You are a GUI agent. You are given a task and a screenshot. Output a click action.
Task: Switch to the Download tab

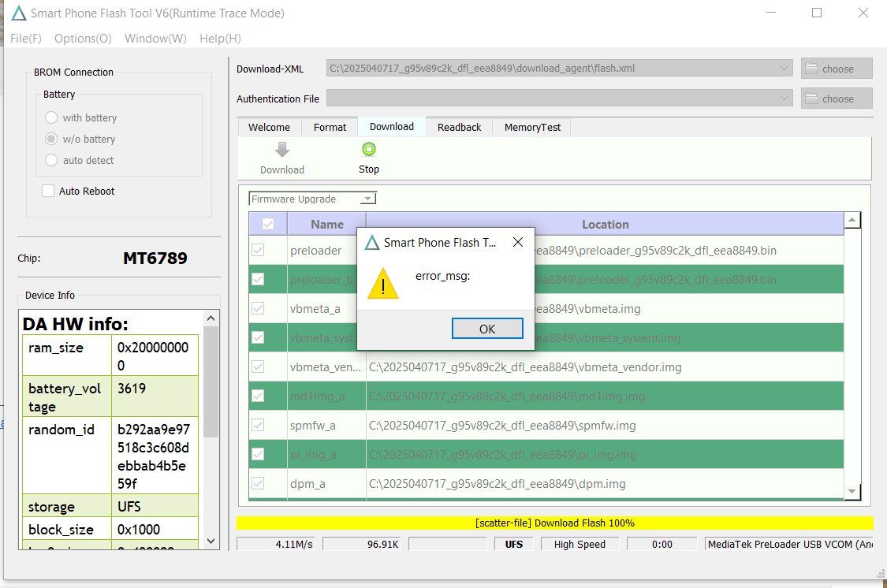[391, 127]
